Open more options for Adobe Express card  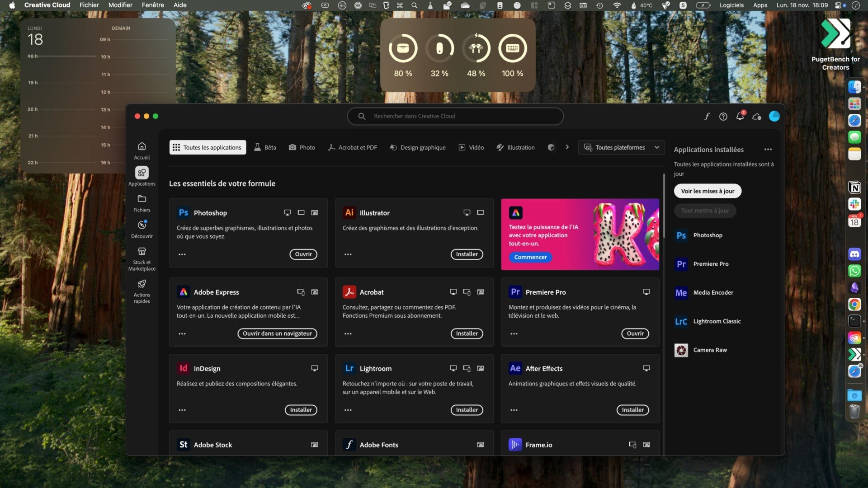182,334
